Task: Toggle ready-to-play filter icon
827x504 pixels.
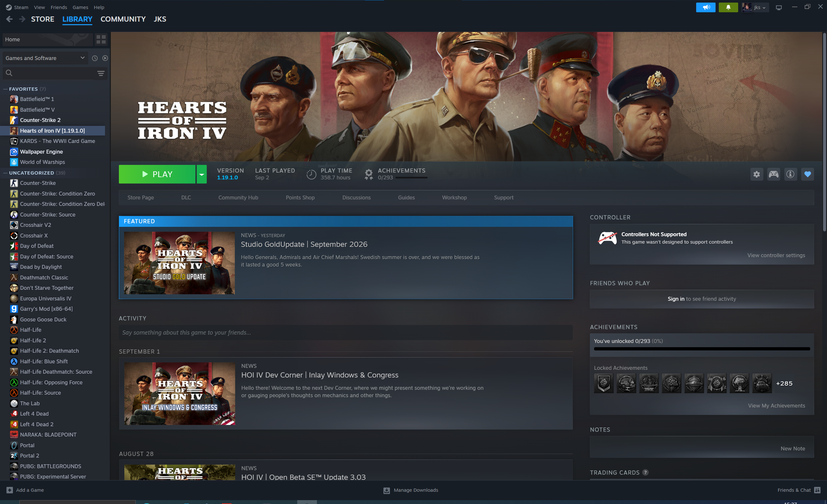Action: click(x=105, y=58)
